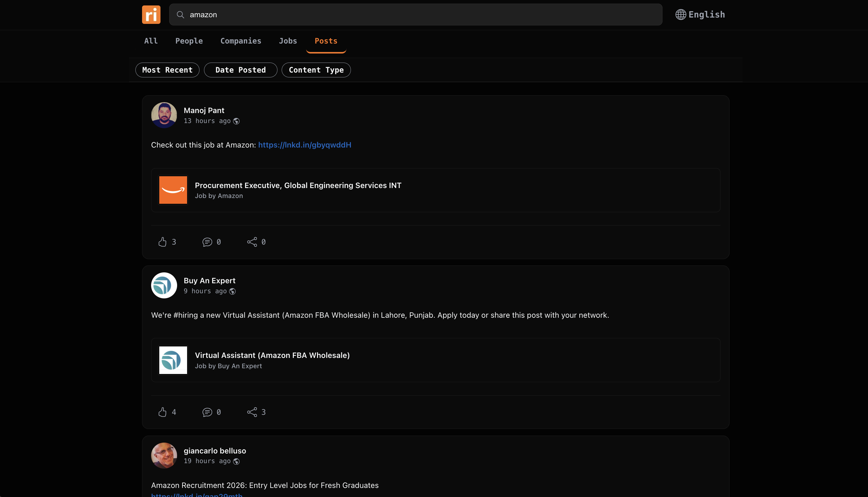Open the Content Type filter dropdown

pyautogui.click(x=316, y=70)
